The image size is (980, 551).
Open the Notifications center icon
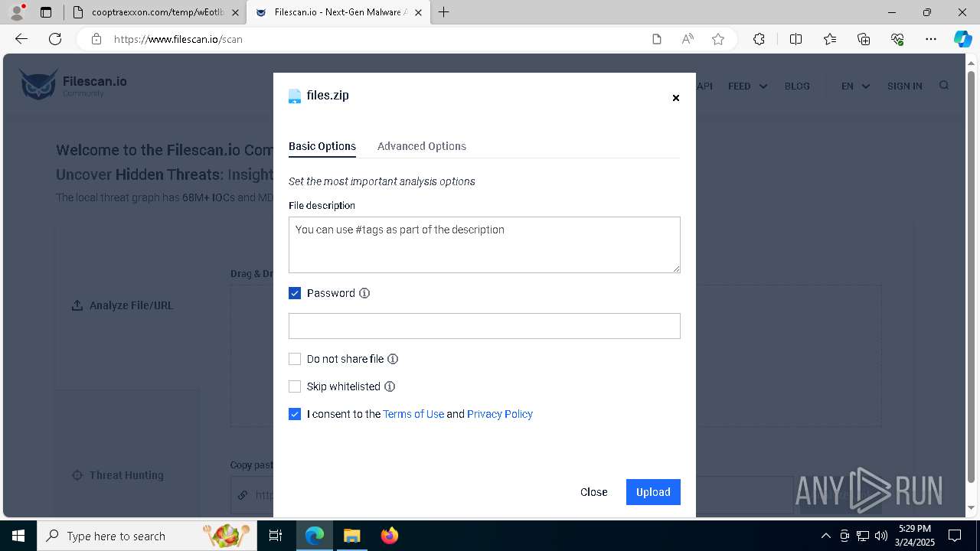955,536
